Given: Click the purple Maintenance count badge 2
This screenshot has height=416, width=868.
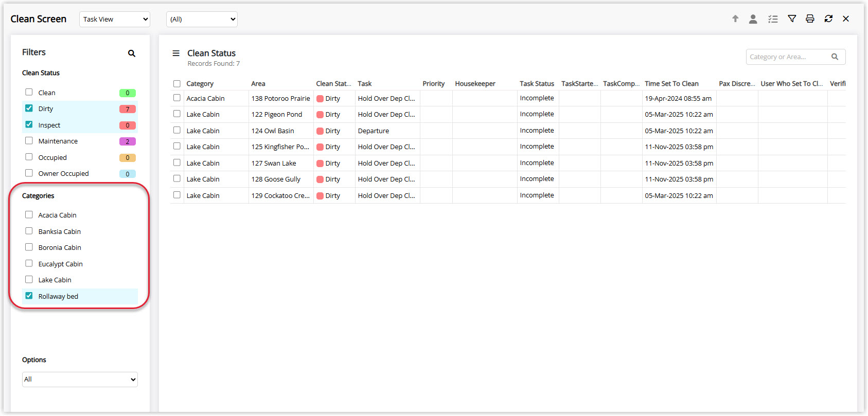Looking at the screenshot, I should point(128,141).
